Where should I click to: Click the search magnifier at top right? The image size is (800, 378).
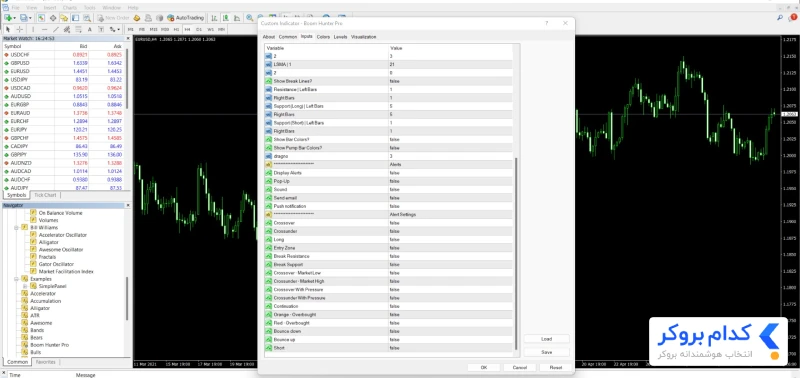pyautogui.click(x=780, y=18)
